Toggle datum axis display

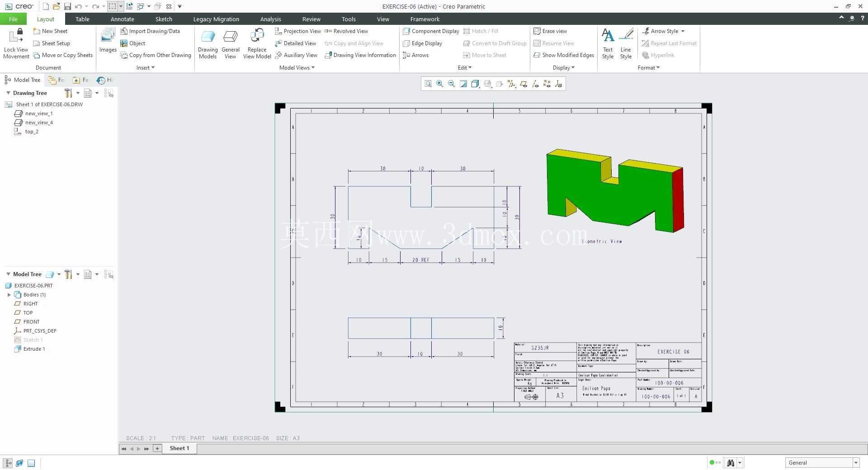535,84
